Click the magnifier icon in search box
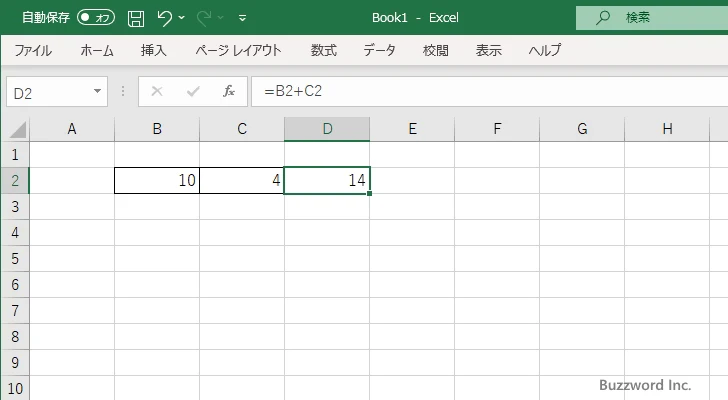 [x=603, y=18]
